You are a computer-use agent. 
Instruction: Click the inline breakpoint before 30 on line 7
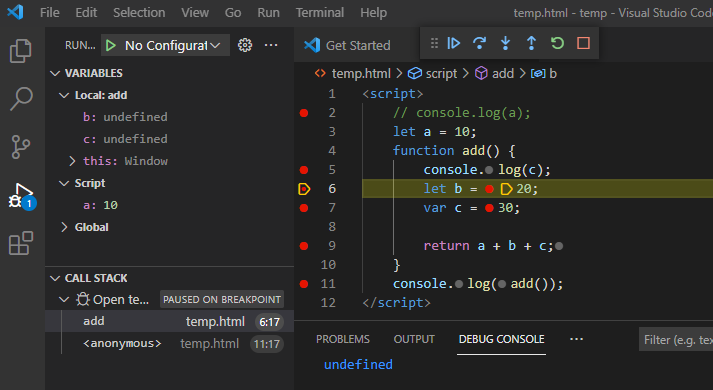[x=489, y=208]
